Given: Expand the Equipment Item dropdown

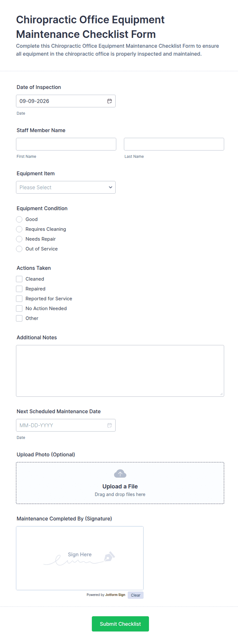Looking at the screenshot, I should 66,187.
